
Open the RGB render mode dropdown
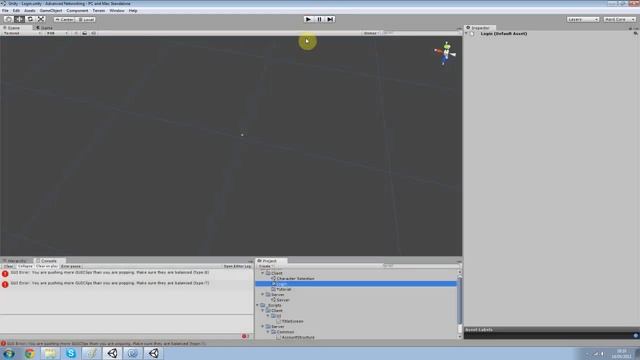pyautogui.click(x=57, y=33)
